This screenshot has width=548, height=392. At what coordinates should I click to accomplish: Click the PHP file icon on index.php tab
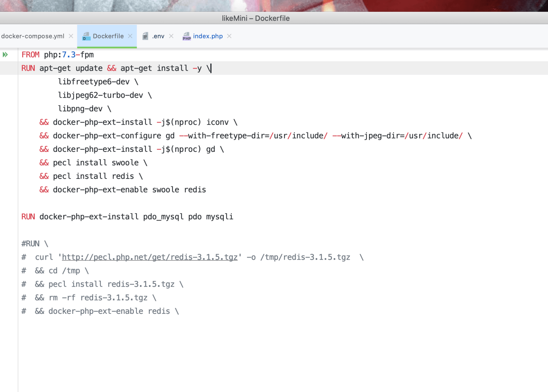187,36
